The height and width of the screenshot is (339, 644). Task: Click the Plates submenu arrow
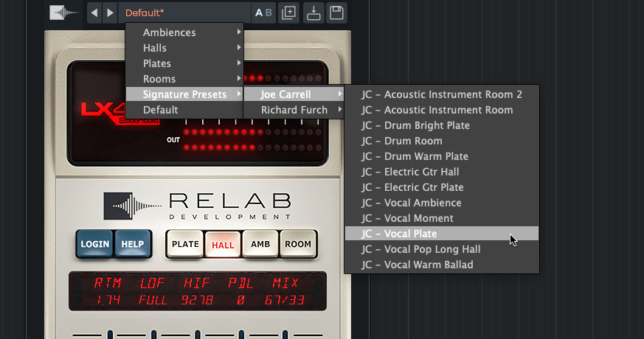point(238,63)
